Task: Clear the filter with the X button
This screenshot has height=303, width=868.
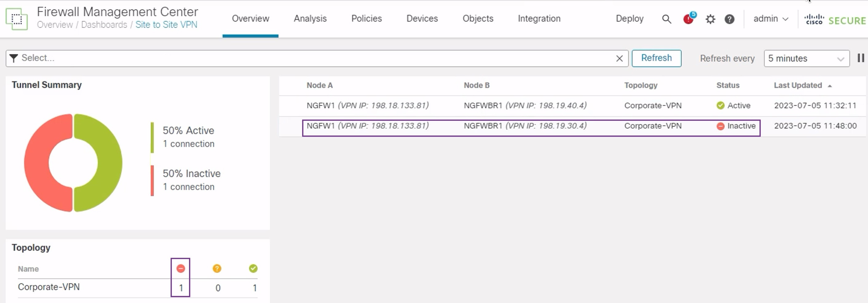Action: pyautogui.click(x=619, y=58)
